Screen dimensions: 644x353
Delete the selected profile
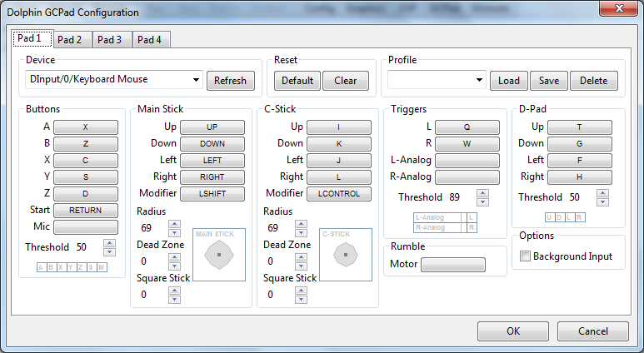coord(593,81)
